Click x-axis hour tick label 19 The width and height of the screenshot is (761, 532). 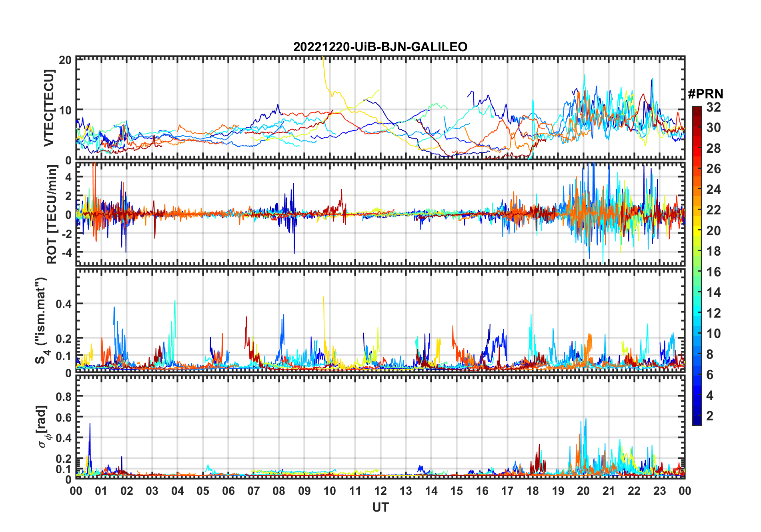[558, 491]
